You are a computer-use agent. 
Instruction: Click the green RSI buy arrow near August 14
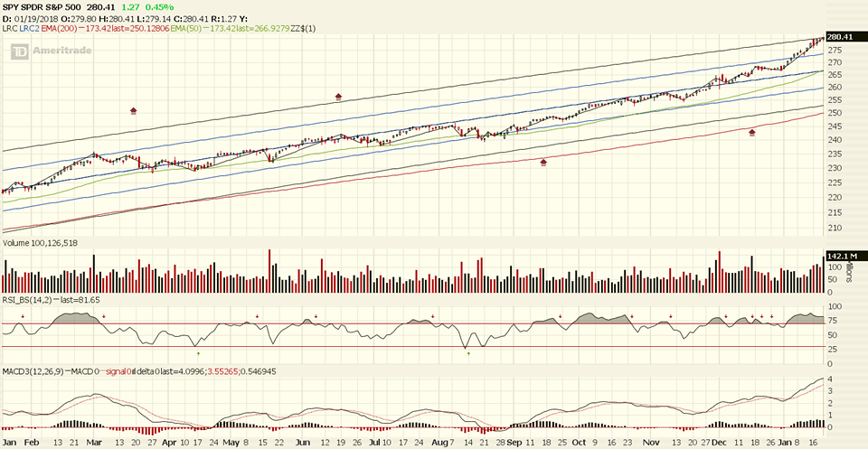[467, 353]
